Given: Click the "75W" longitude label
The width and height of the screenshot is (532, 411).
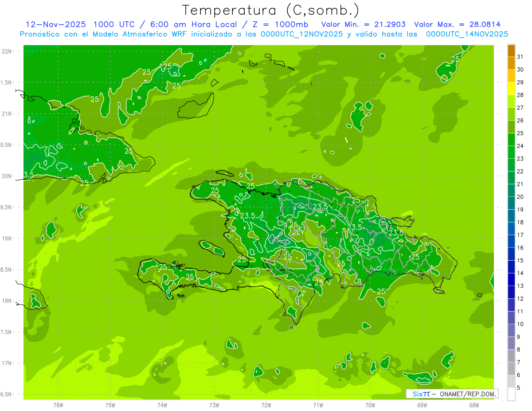Looking at the screenshot, I should (x=110, y=405).
